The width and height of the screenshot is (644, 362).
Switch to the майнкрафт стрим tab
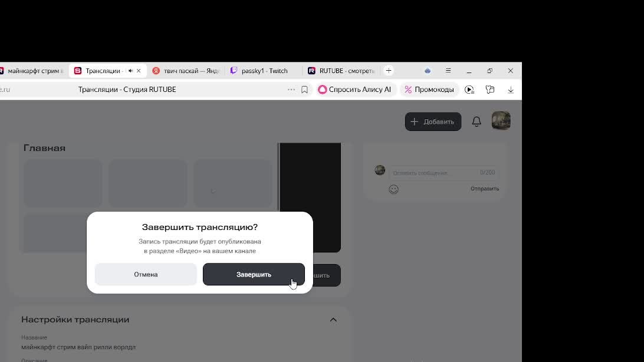click(x=32, y=71)
